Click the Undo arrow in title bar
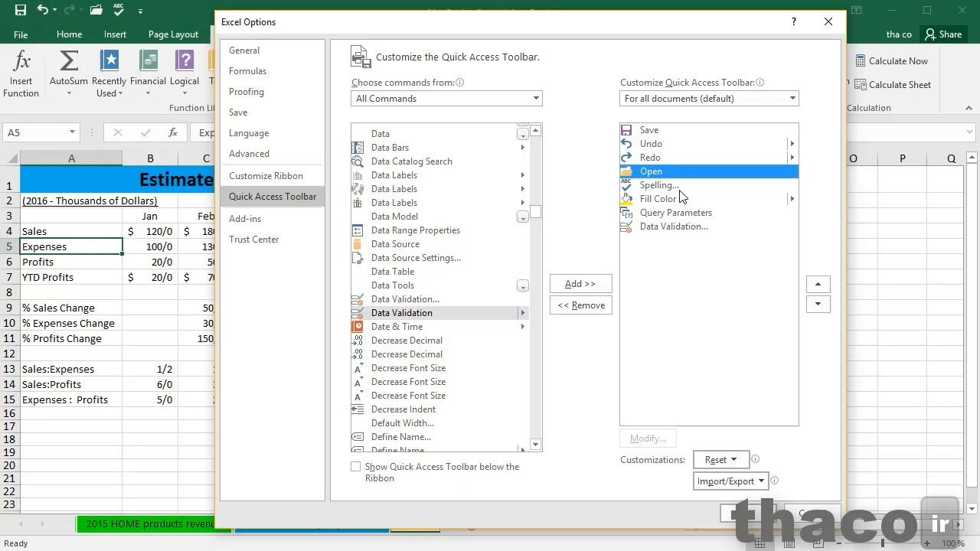 tap(43, 11)
